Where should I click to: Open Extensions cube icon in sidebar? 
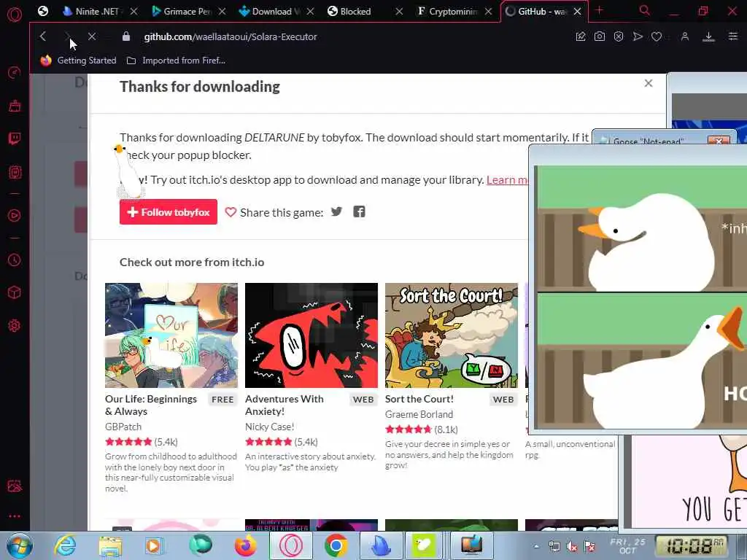click(15, 292)
